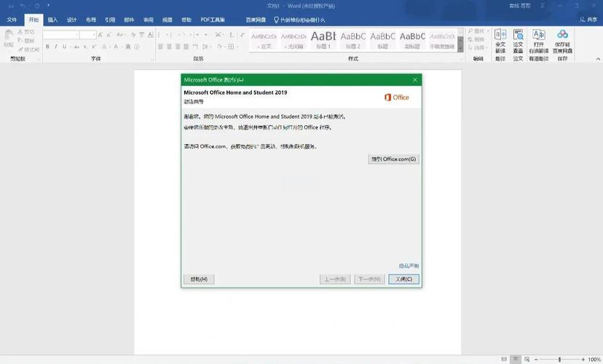This screenshot has height=364, width=603.
Task: Open the Select (选择) dropdown
Action: (x=478, y=47)
